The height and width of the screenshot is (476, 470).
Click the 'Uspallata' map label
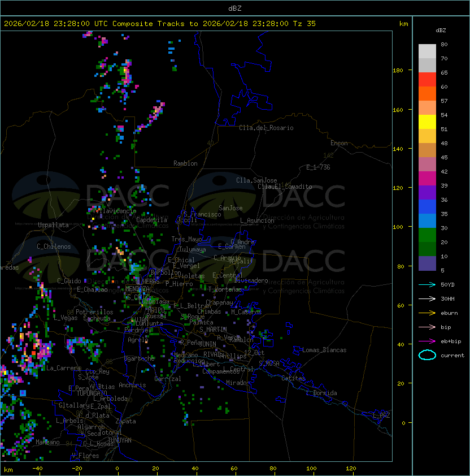(53, 225)
